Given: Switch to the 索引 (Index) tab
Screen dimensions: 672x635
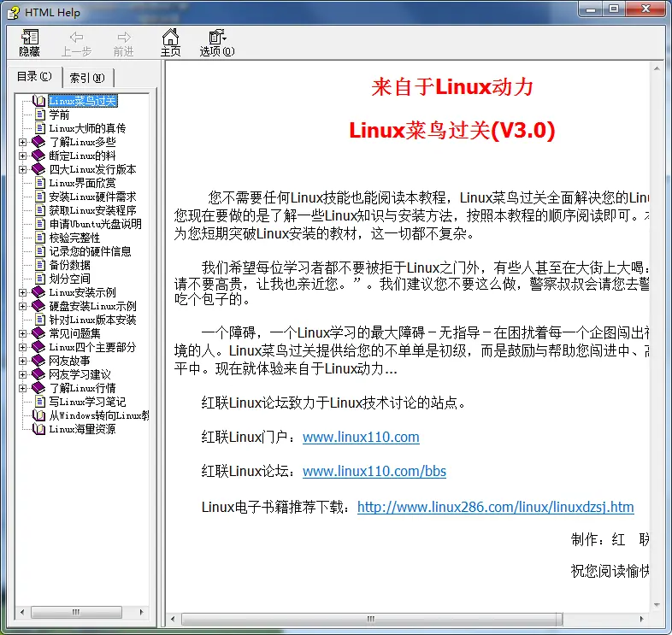Looking at the screenshot, I should pos(87,78).
